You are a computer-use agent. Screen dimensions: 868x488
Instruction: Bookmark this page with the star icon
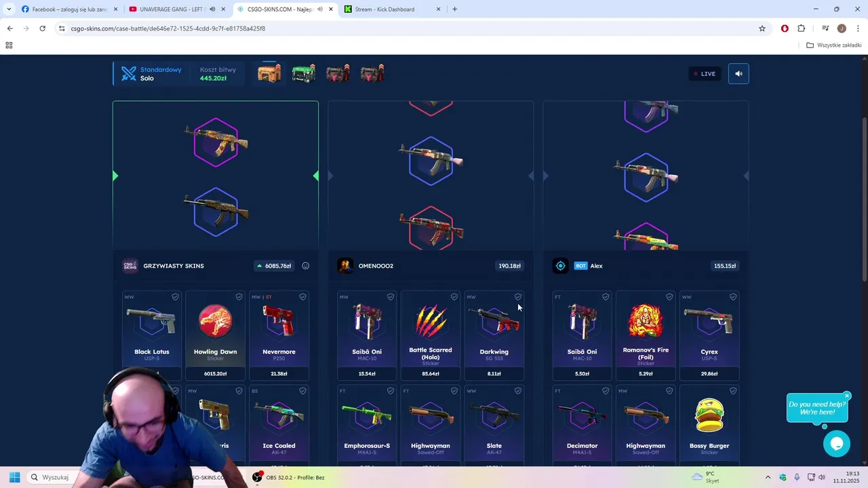pyautogui.click(x=762, y=28)
